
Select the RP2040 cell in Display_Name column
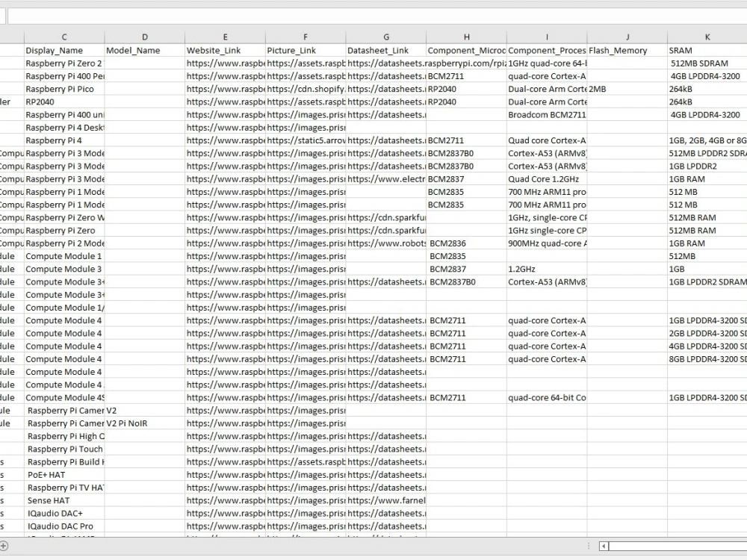[x=64, y=102]
